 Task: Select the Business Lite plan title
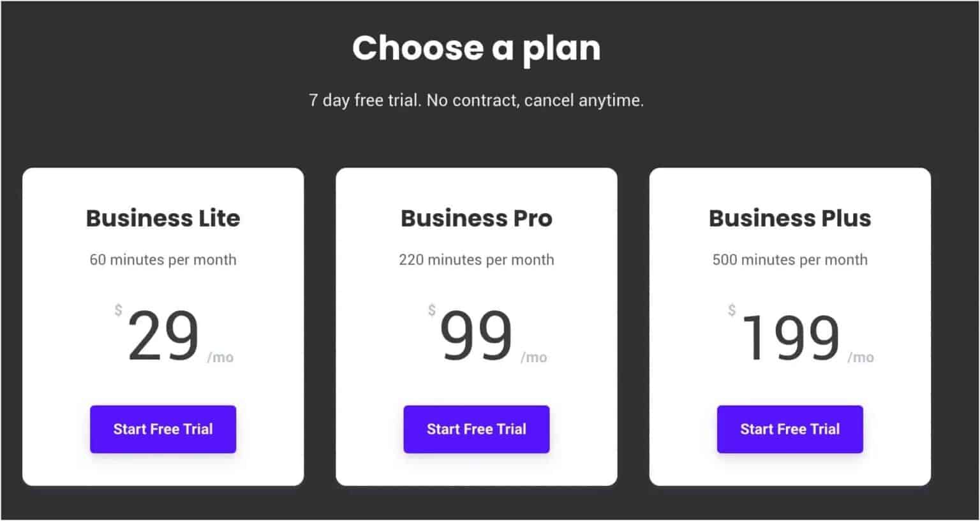click(x=163, y=218)
